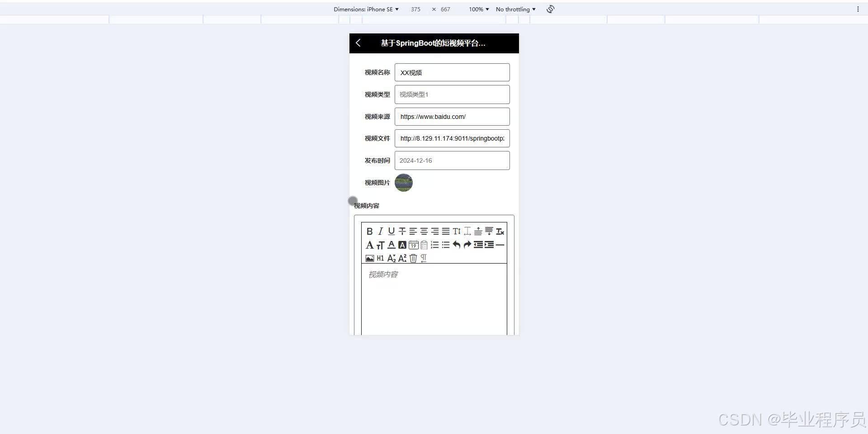Clear text formatting with the Tx icon
The height and width of the screenshot is (434, 868).
coord(500,231)
